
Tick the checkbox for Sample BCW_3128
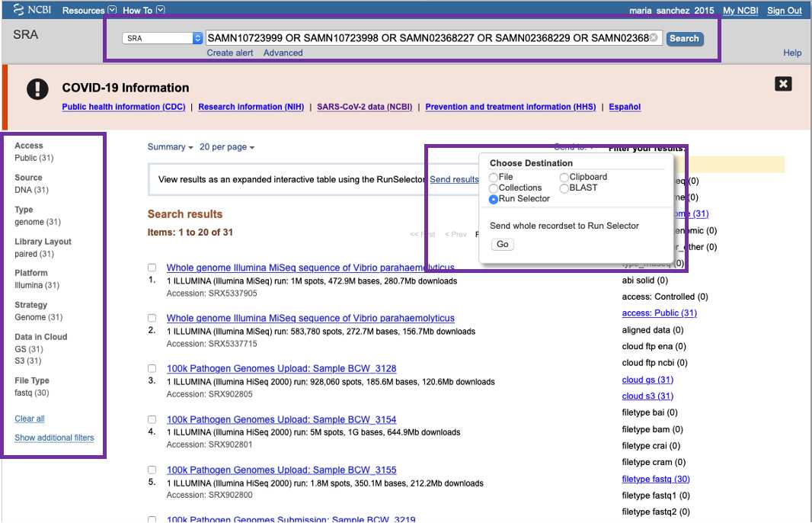[x=152, y=369]
